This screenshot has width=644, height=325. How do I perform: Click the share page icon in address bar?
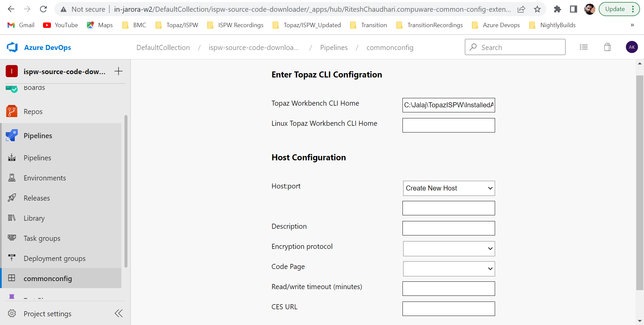521,9
